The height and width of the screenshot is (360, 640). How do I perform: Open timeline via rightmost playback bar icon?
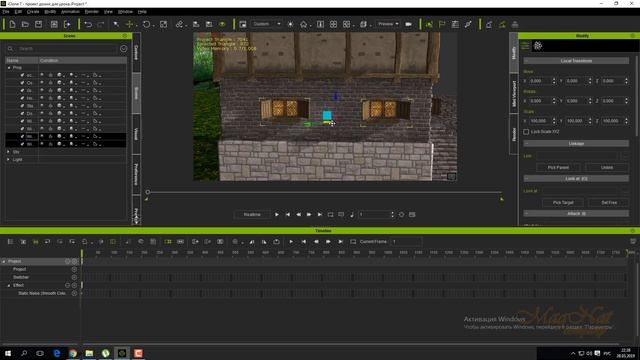pyautogui.click(x=412, y=215)
